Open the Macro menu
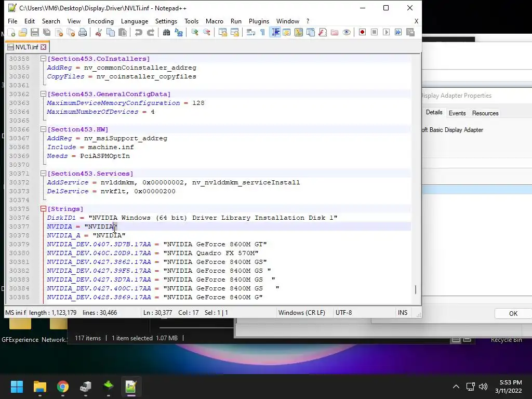The image size is (532, 399). 215,21
